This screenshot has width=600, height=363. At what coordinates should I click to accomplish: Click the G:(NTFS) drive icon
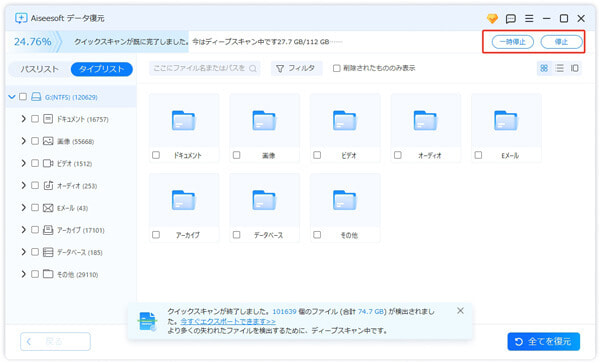point(36,97)
